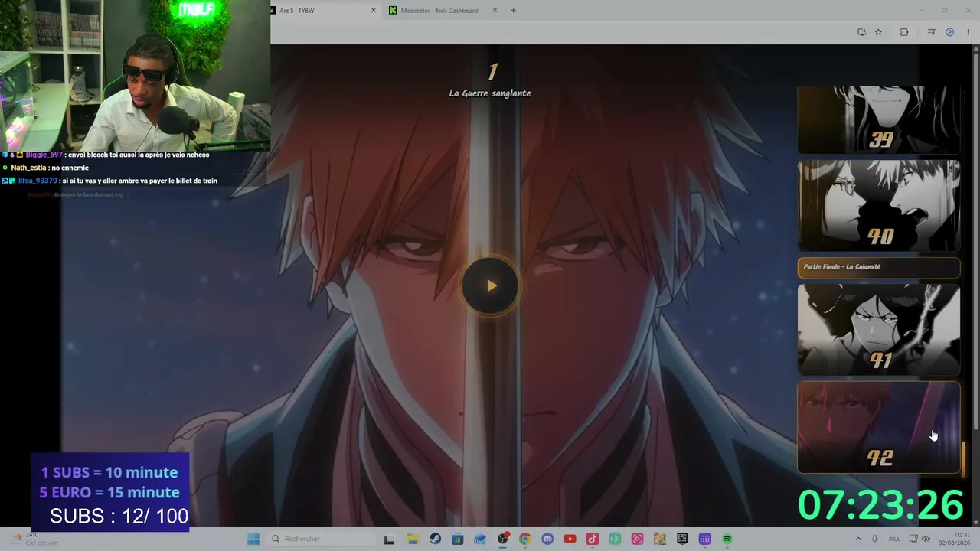Open the Task View icon on taskbar
This screenshot has width=980, height=551.
[389, 539]
